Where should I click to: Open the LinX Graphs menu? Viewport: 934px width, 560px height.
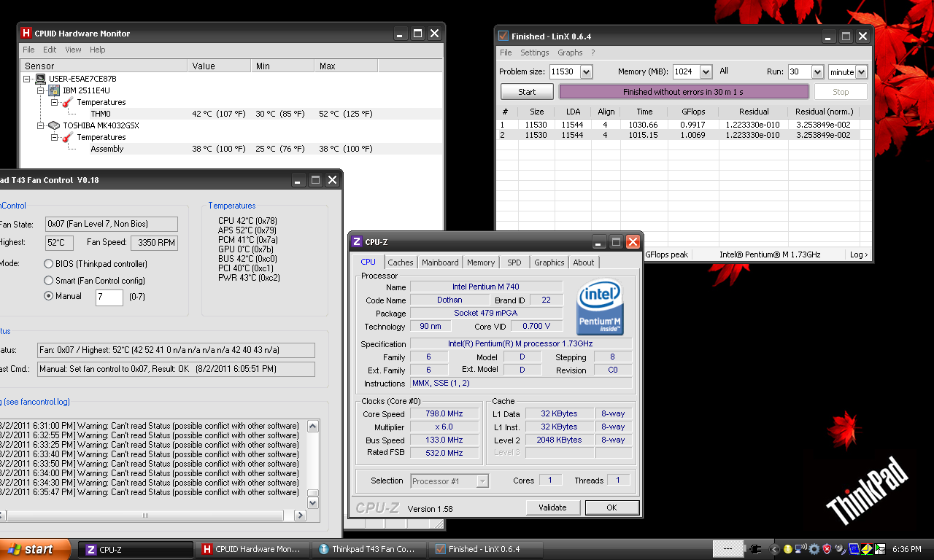pos(570,52)
